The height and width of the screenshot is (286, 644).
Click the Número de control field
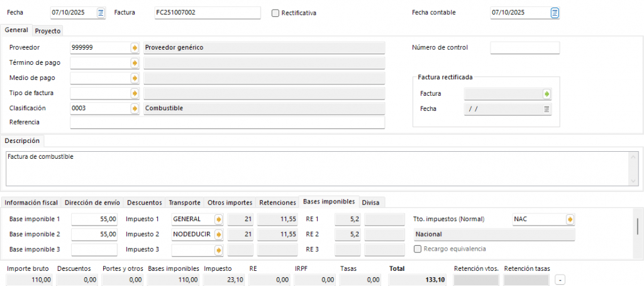click(x=525, y=48)
